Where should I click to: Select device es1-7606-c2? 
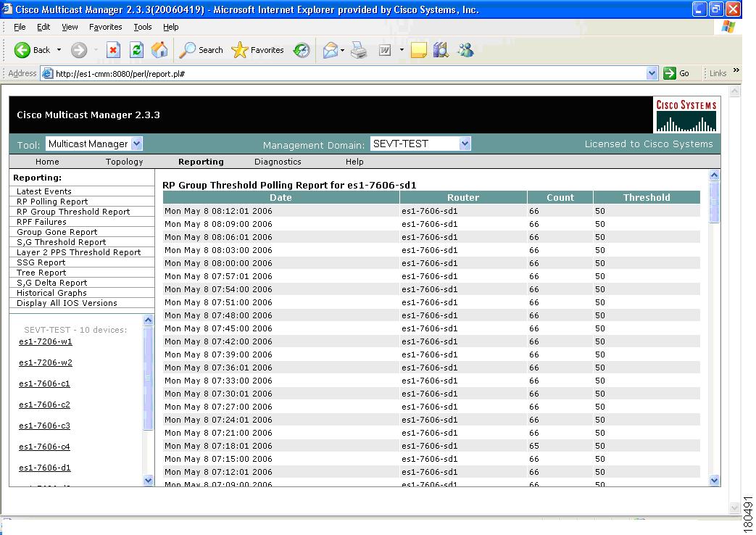coord(44,405)
